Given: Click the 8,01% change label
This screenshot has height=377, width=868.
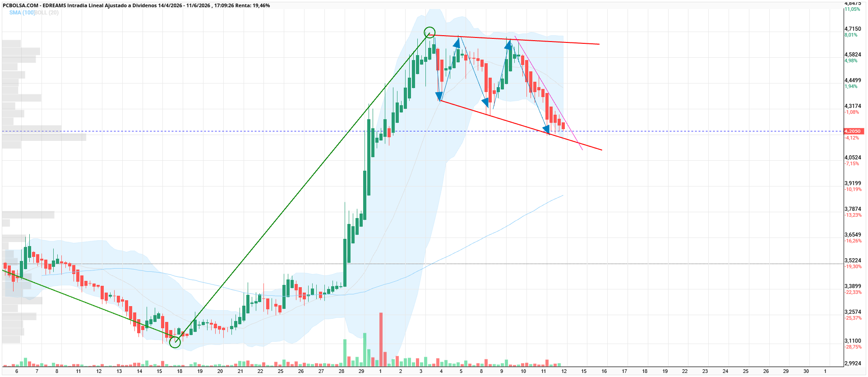Looking at the screenshot, I should pos(851,35).
